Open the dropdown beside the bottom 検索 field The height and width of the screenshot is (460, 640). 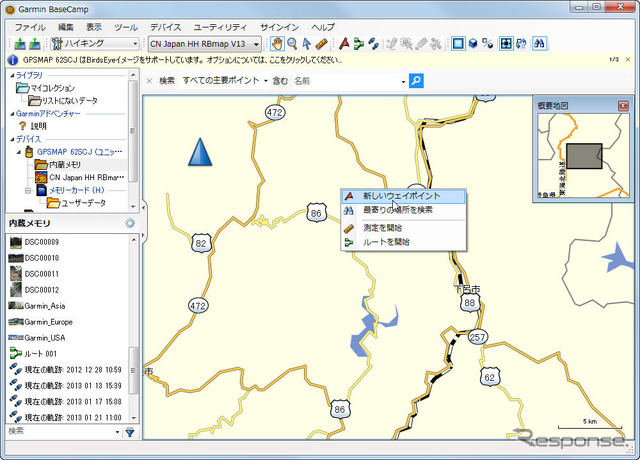117,432
